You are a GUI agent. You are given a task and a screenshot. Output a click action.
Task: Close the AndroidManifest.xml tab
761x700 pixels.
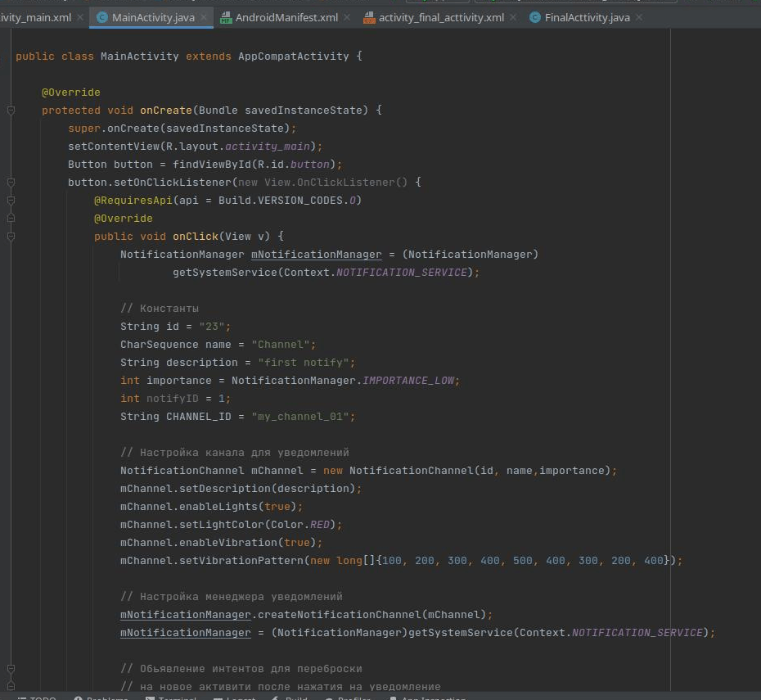[347, 17]
